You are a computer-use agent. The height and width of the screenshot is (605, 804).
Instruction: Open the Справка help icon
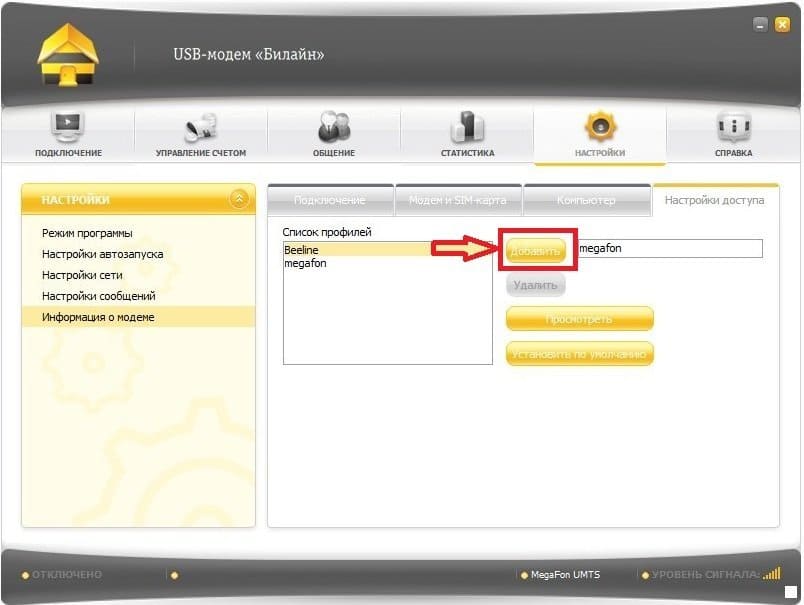point(733,126)
